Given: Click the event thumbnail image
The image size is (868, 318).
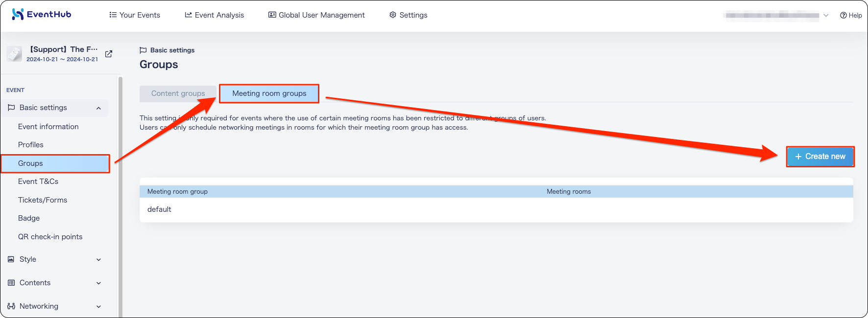Looking at the screenshot, I should click(x=14, y=54).
